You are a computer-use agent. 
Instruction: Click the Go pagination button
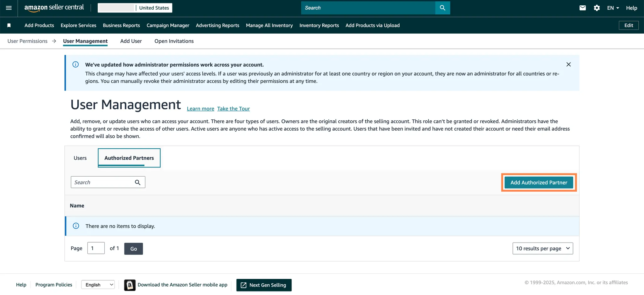tap(133, 249)
